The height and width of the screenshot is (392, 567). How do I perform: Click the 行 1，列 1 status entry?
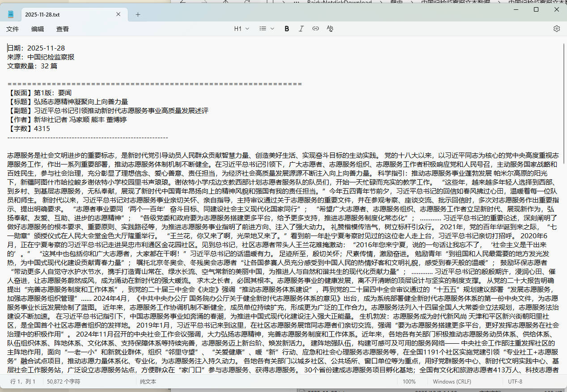pos(23,382)
